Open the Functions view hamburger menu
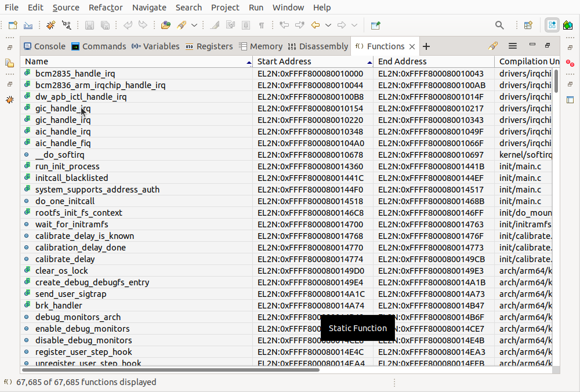 [513, 46]
